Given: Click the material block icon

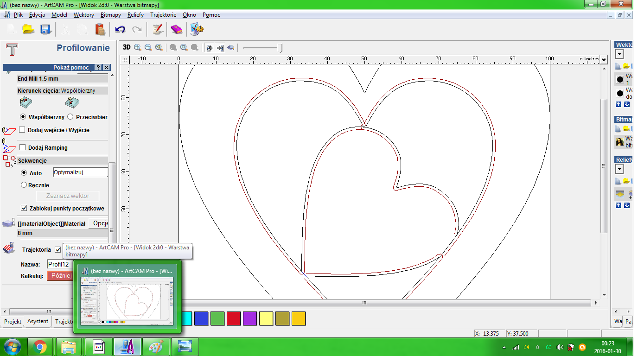Looking at the screenshot, I should tap(8, 223).
